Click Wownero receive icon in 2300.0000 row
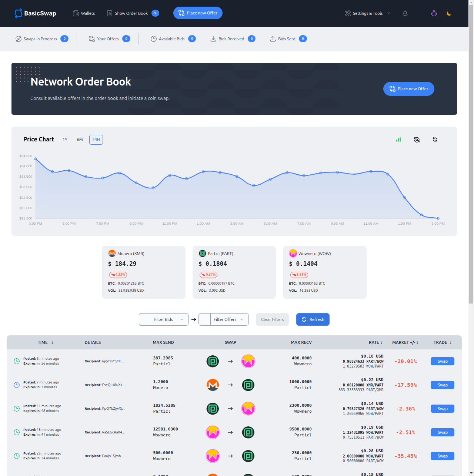Viewport: 474px width, 476px height. 248,409
